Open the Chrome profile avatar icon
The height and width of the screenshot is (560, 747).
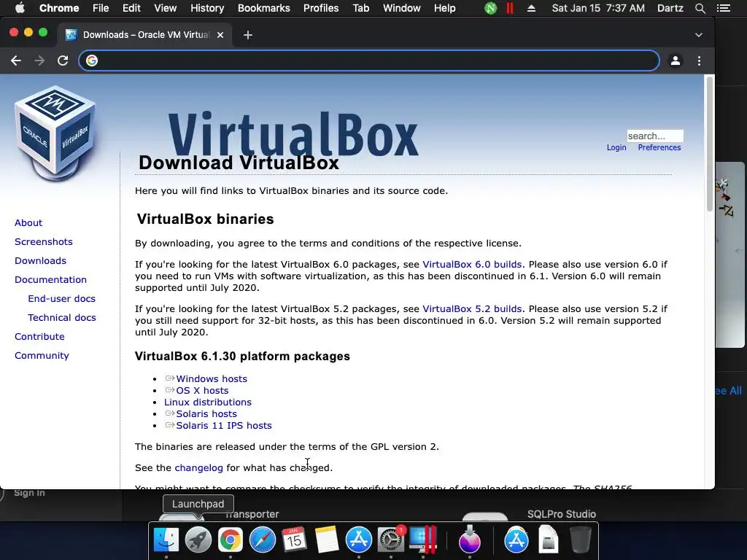675,61
